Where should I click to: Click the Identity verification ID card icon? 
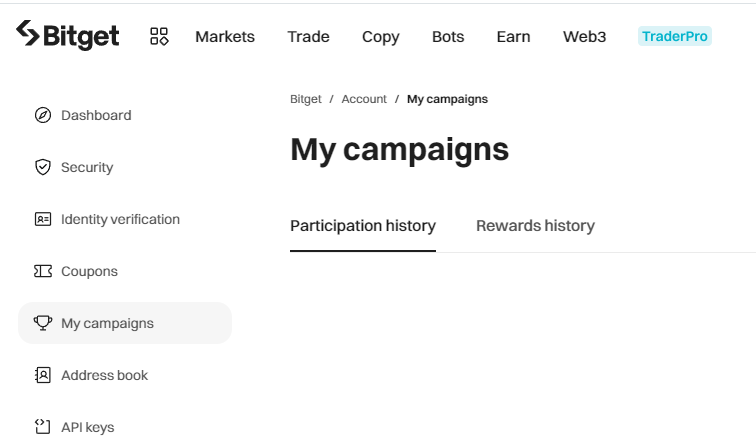click(42, 219)
